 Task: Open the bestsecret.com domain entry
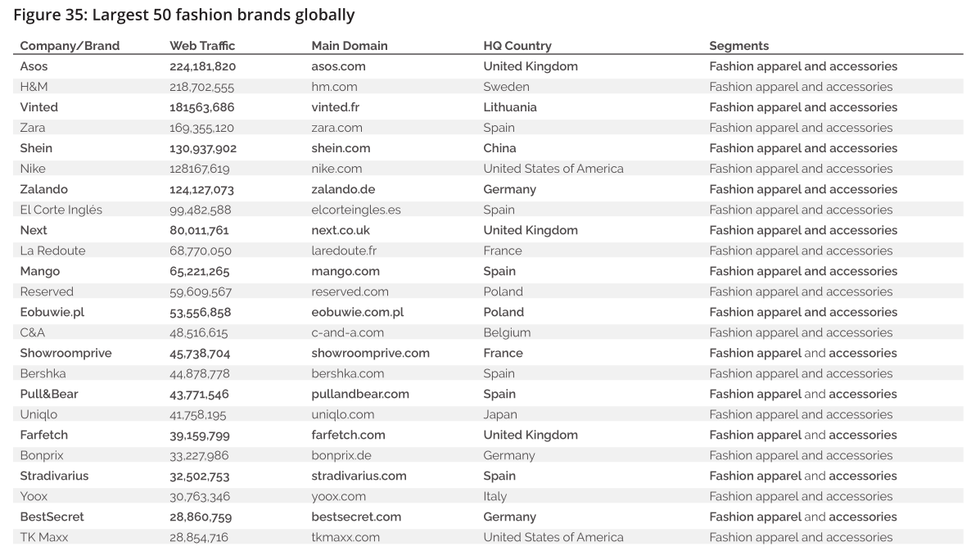tap(356, 517)
